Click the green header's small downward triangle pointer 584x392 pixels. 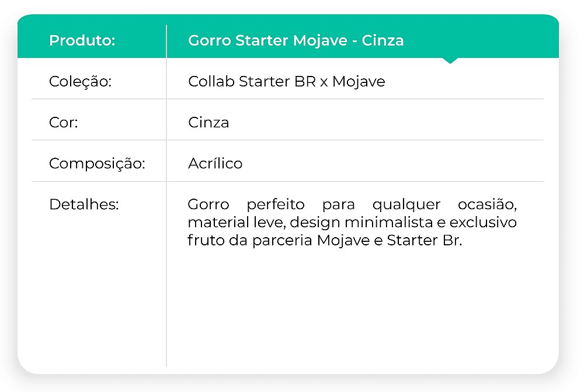(450, 60)
